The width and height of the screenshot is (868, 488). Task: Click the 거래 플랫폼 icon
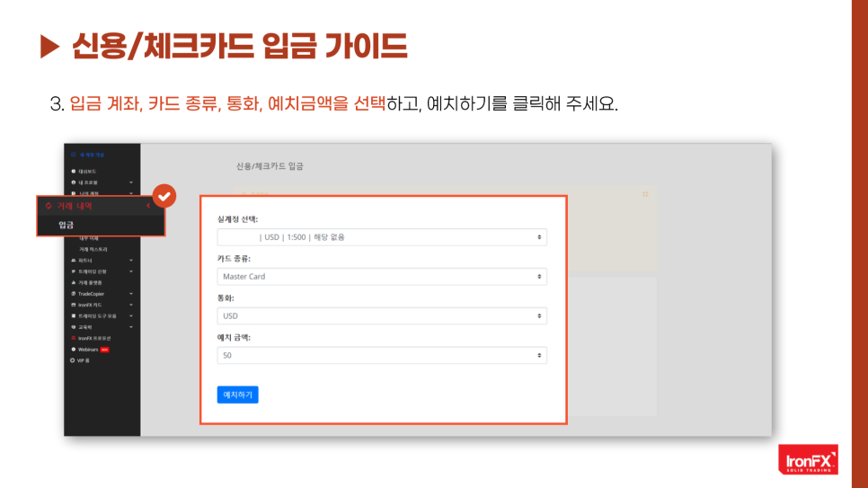[x=73, y=282]
